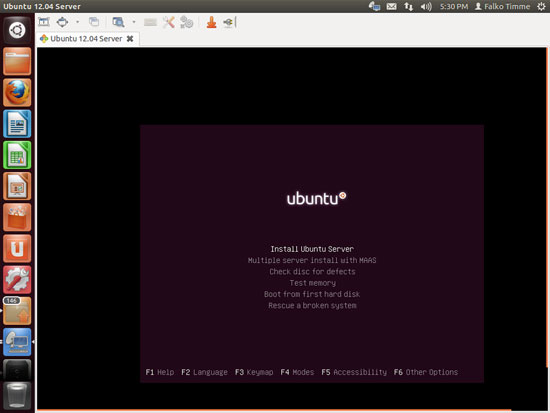Open the sound volume indicator menu

(426, 6)
